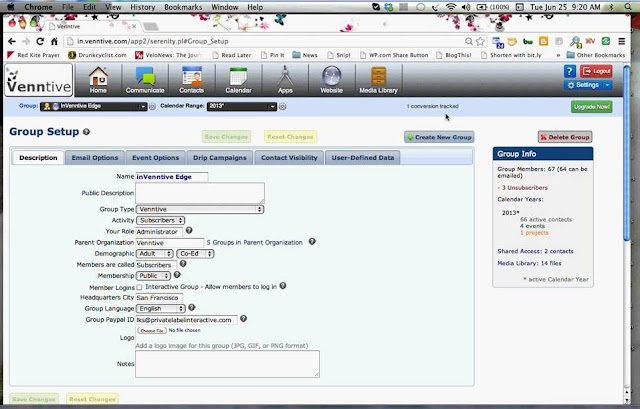The height and width of the screenshot is (409, 640).
Task: Open the Adult demographic dropdown
Action: [x=155, y=253]
